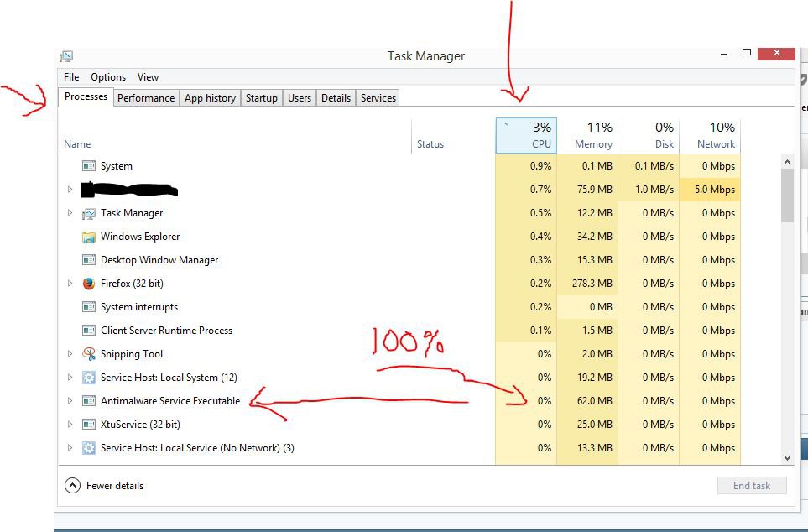The width and height of the screenshot is (808, 532).
Task: Click the System process icon
Action: click(89, 166)
